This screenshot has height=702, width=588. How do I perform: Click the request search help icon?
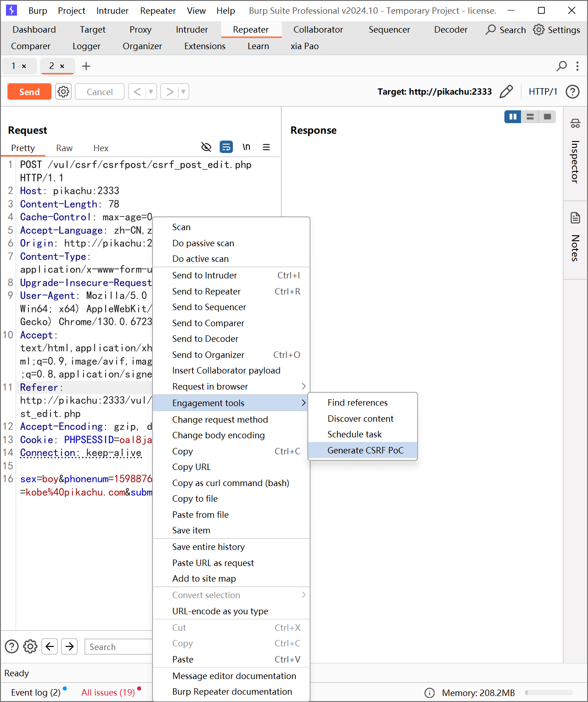click(11, 646)
